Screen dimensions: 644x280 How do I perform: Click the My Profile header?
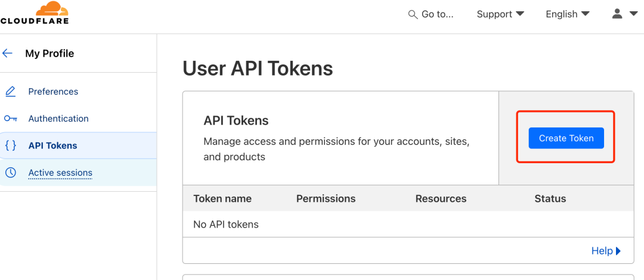point(49,54)
